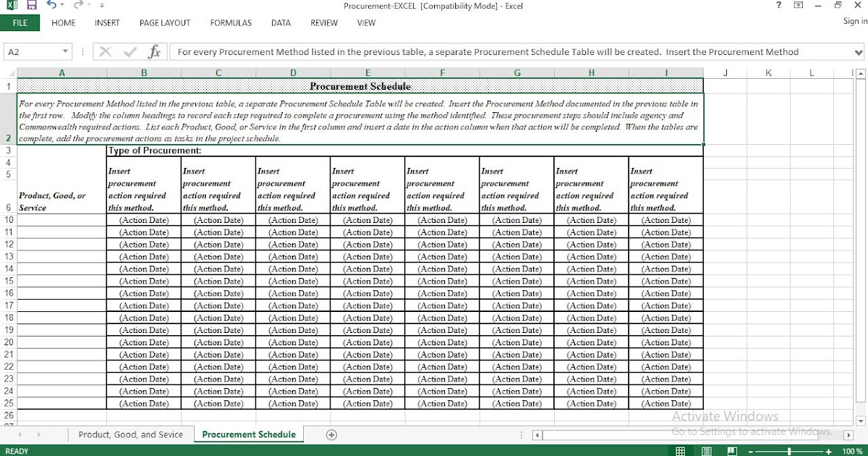This screenshot has width=868, height=456.
Task: Click the New sheet plus button
Action: pos(331,435)
